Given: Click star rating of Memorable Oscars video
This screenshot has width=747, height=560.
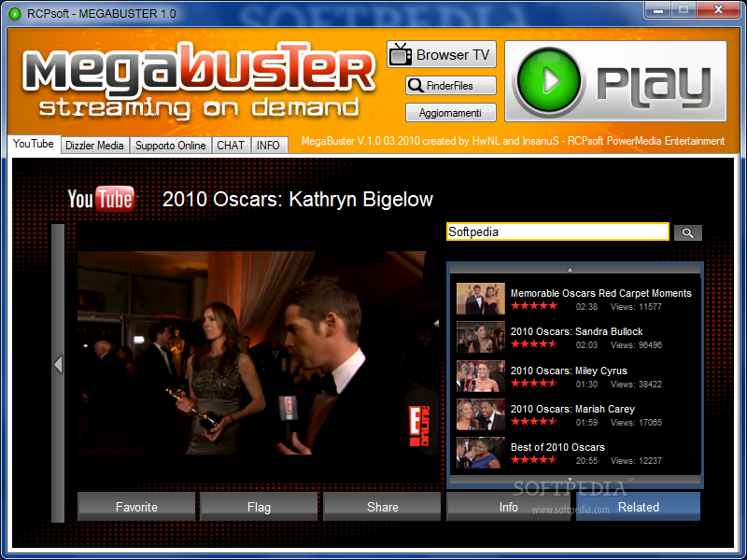Looking at the screenshot, I should [533, 306].
